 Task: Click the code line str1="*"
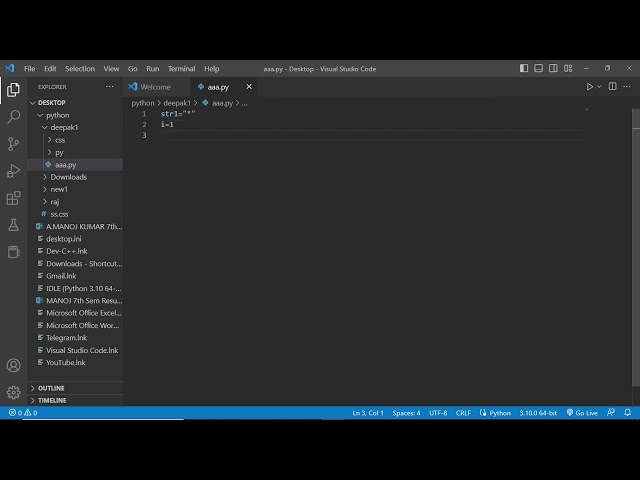178,114
